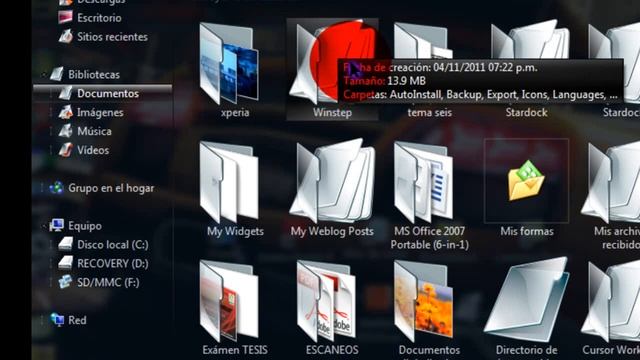The height and width of the screenshot is (360, 640).
Task: Click the Sitios recientes sidebar icon
Action: pos(65,36)
